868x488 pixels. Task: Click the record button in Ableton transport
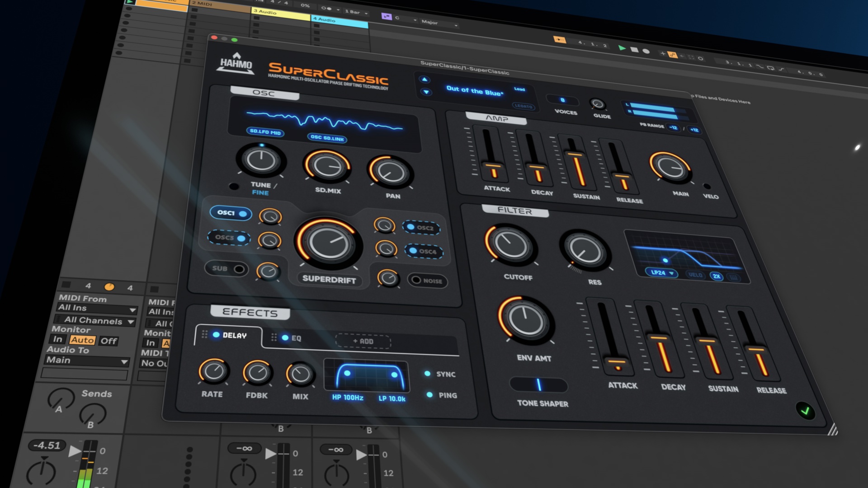pyautogui.click(x=646, y=51)
